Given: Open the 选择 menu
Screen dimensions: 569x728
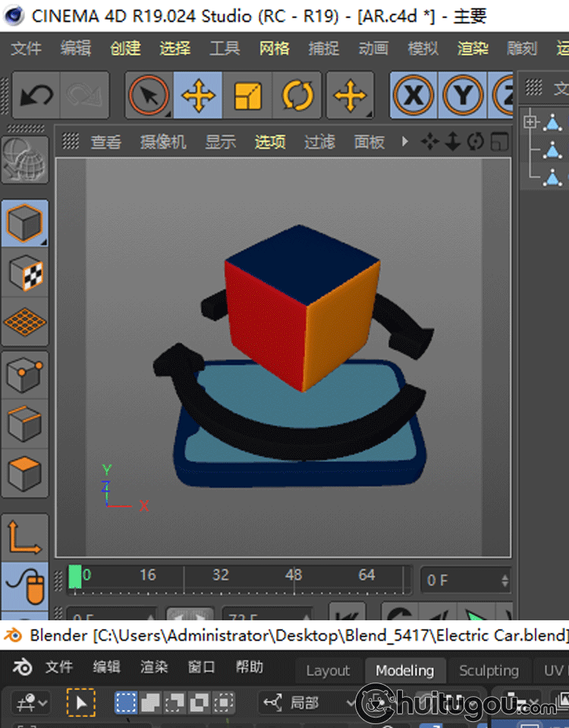Looking at the screenshot, I should pos(175,49).
